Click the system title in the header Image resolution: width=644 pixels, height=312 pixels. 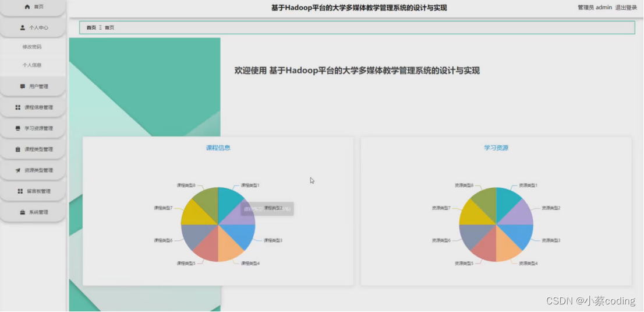(x=359, y=8)
